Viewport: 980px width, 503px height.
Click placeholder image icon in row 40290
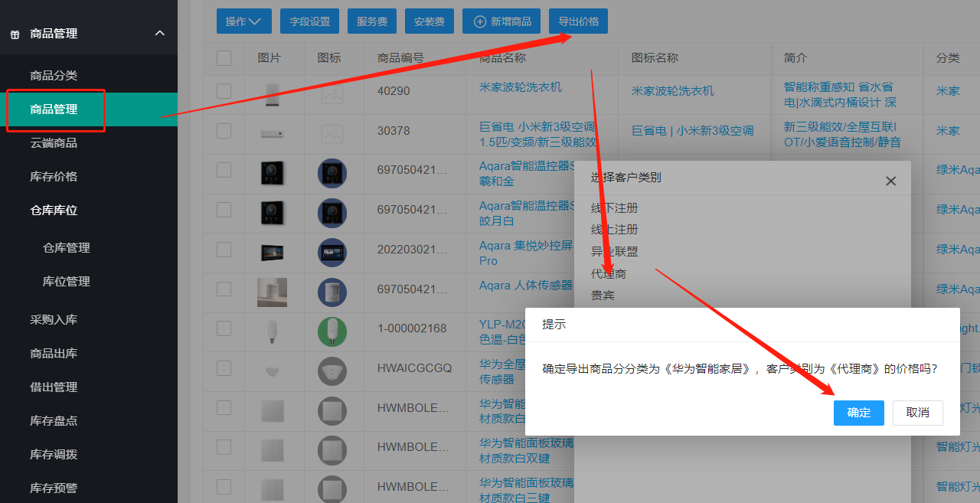point(332,94)
